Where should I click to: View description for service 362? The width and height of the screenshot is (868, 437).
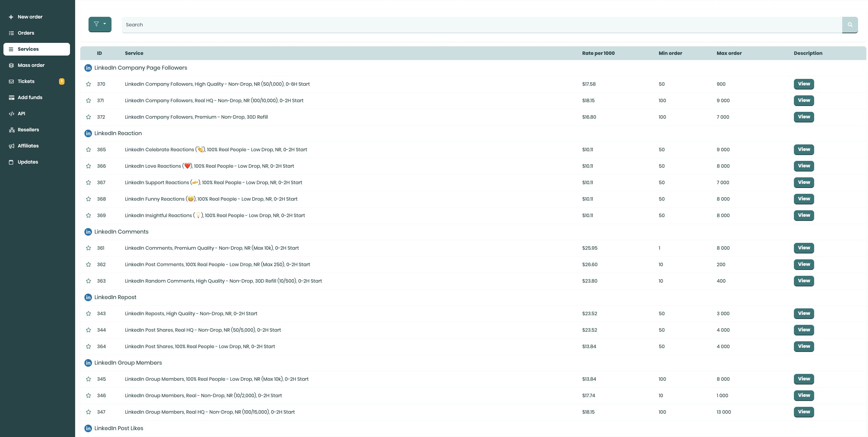coord(804,264)
